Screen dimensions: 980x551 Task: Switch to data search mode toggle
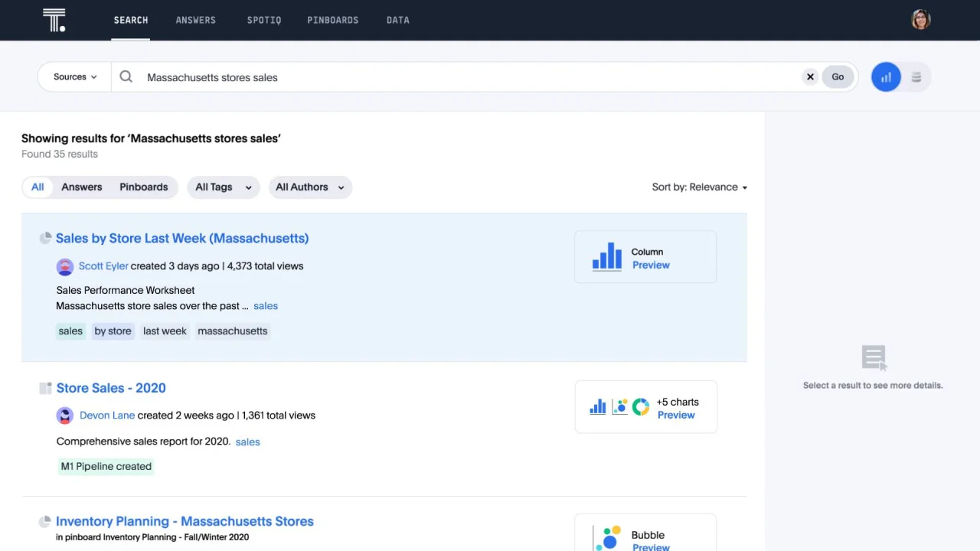[x=916, y=77]
